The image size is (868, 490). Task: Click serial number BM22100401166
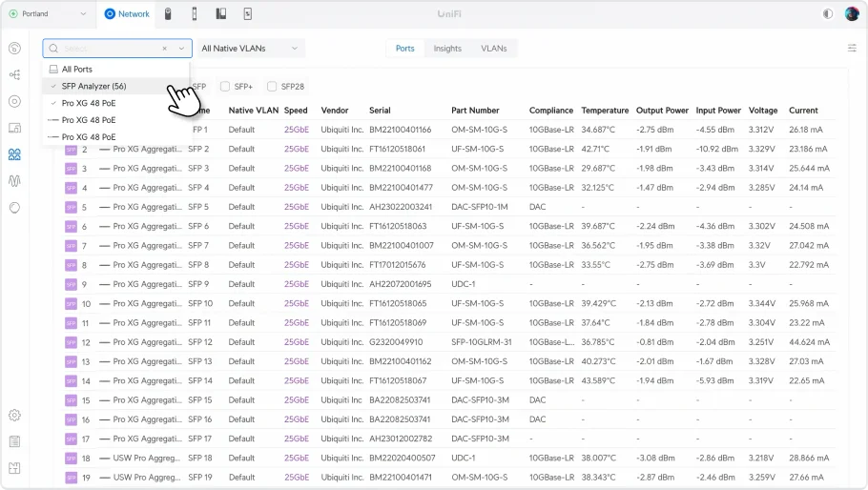point(401,130)
